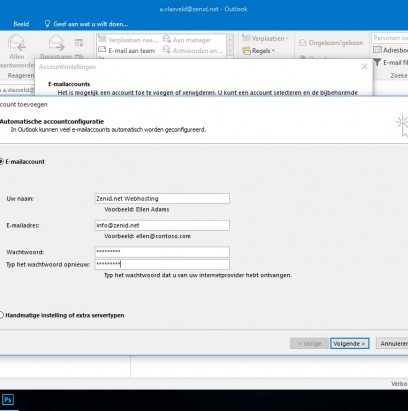Choose the 'Antwoorden en...' quick step
Image resolution: width=408 pixels, height=411 pixels.
pyautogui.click(x=192, y=51)
